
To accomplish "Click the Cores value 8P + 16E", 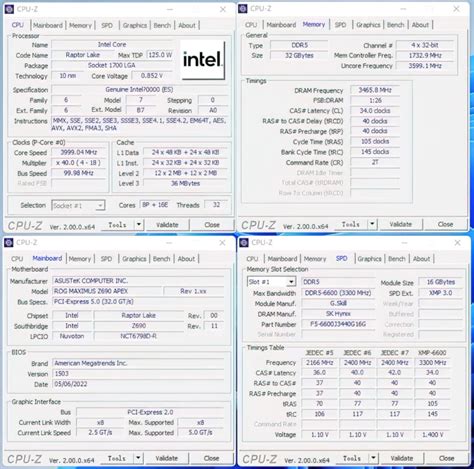I will [155, 205].
